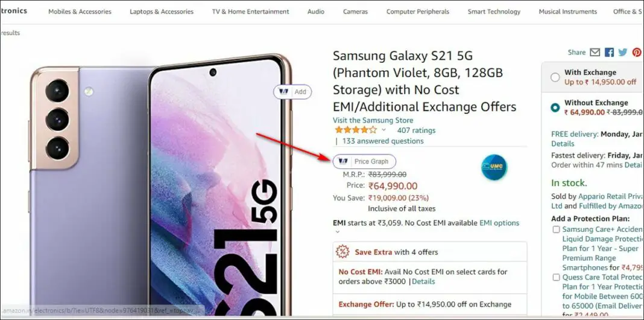Click the Galaxy S21 product image
This screenshot has height=320, width=644.
[x=160, y=184]
